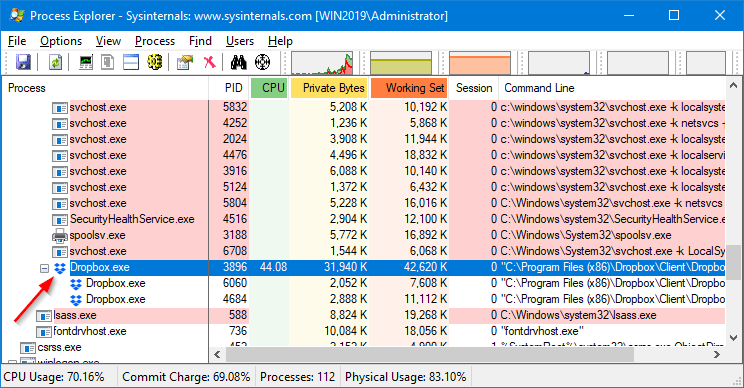
Task: Sort by the Private Bytes column header
Action: coord(329,88)
